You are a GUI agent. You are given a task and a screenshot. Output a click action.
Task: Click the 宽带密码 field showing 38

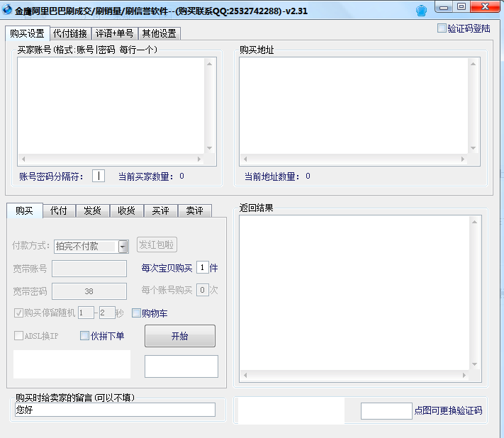pyautogui.click(x=89, y=291)
